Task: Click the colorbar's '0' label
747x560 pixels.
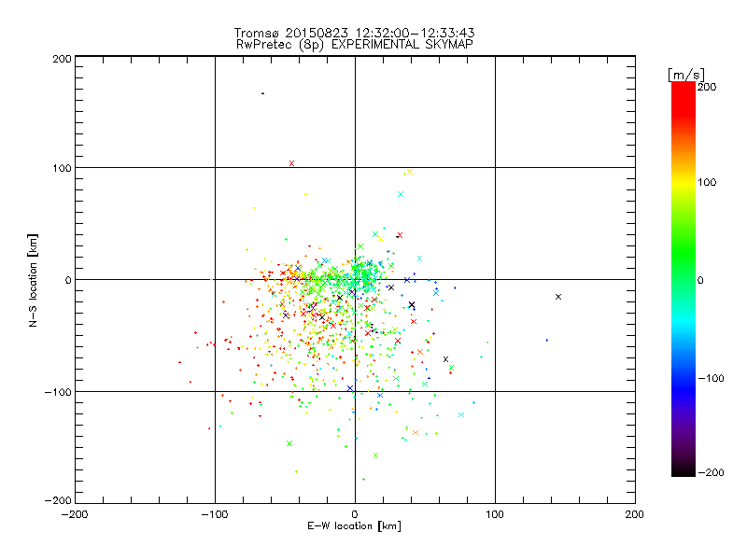Action: click(x=700, y=280)
